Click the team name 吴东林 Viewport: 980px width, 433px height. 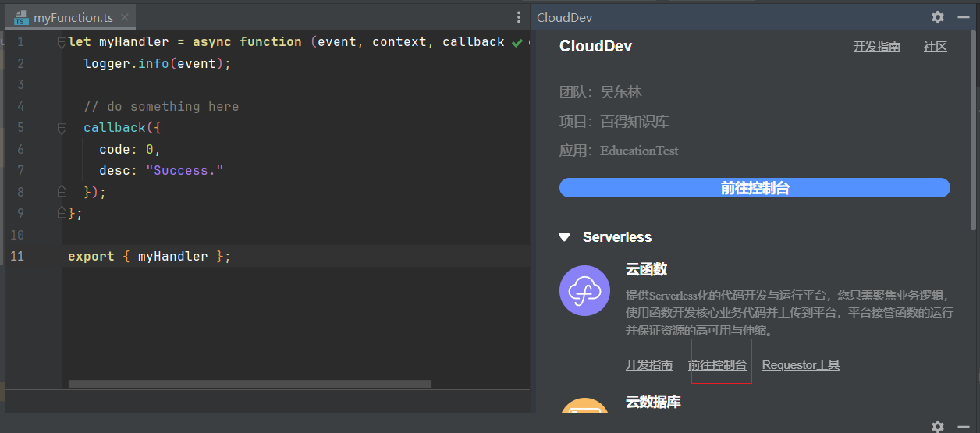point(620,92)
